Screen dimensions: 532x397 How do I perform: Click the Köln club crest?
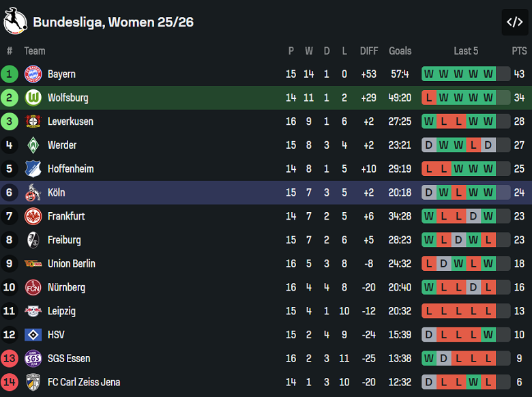click(33, 192)
